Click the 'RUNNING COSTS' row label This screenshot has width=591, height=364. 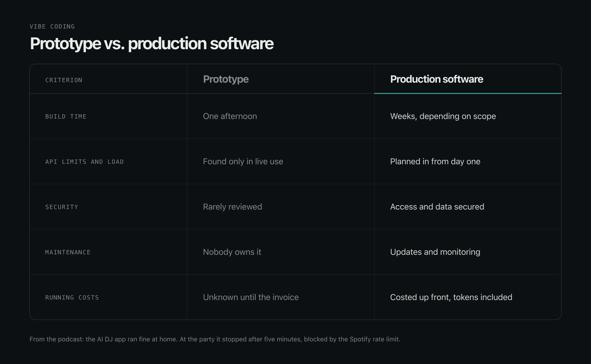tap(72, 298)
